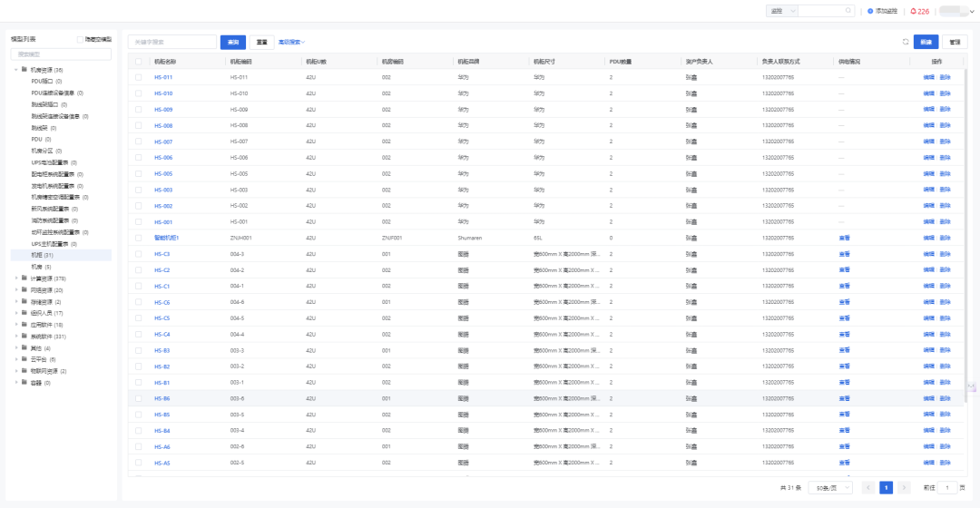Open the HS-011 cabinet name link
This screenshot has width=980, height=508.
[x=163, y=77]
